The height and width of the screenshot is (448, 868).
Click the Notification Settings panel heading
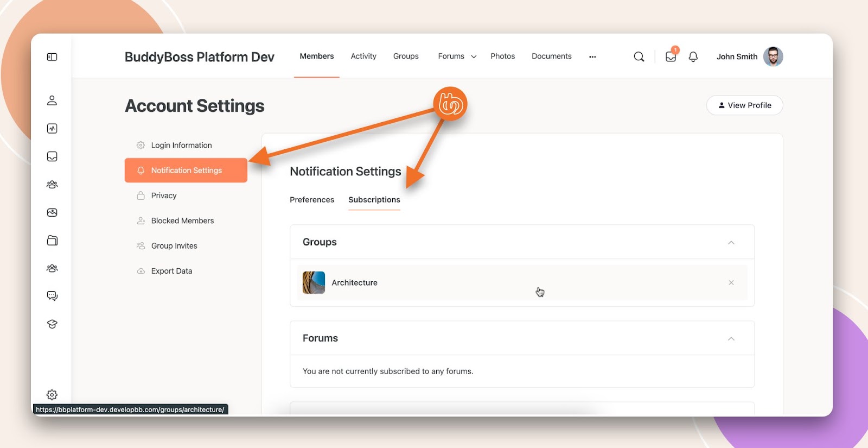pos(346,172)
